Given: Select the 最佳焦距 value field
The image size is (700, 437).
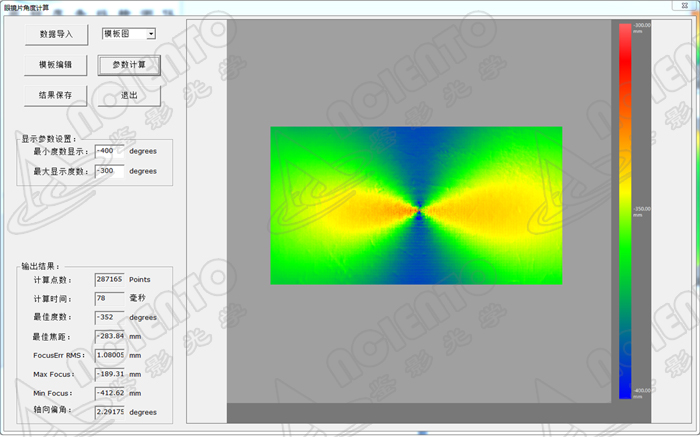Looking at the screenshot, I should [x=108, y=336].
